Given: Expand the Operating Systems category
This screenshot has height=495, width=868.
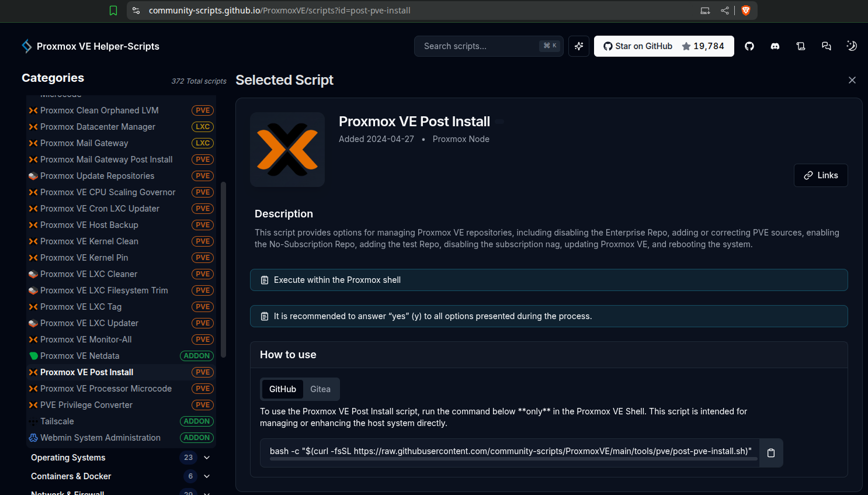Looking at the screenshot, I should [207, 458].
